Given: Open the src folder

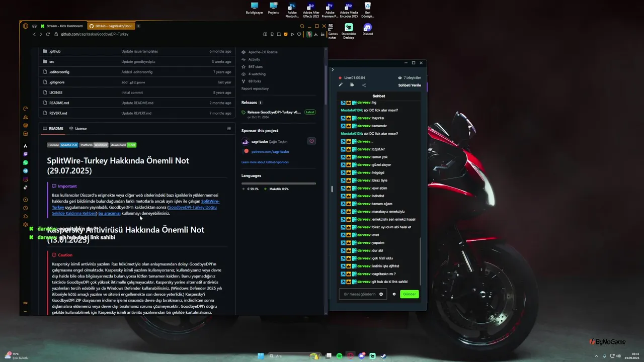Looking at the screenshot, I should click(x=52, y=61).
